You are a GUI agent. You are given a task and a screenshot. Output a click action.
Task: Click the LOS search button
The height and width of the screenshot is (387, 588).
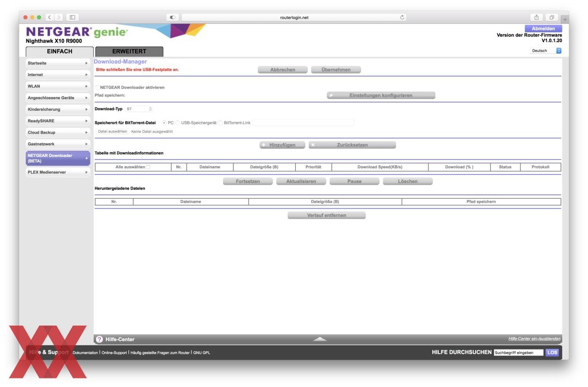click(552, 353)
